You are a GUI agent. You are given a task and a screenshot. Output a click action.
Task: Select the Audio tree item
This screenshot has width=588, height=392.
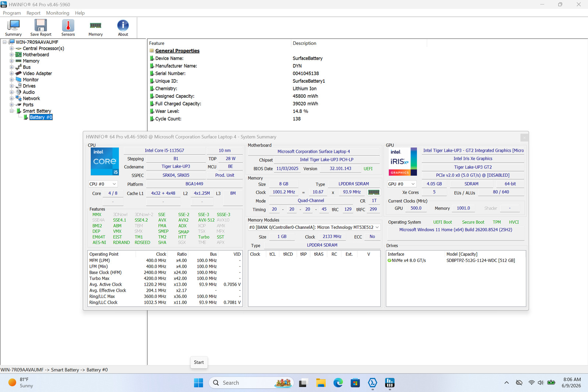tap(29, 92)
